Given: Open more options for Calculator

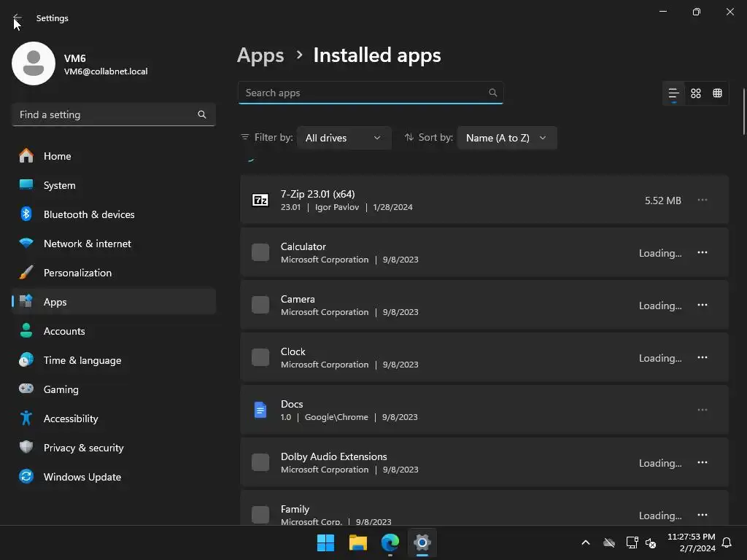Looking at the screenshot, I should coord(703,252).
